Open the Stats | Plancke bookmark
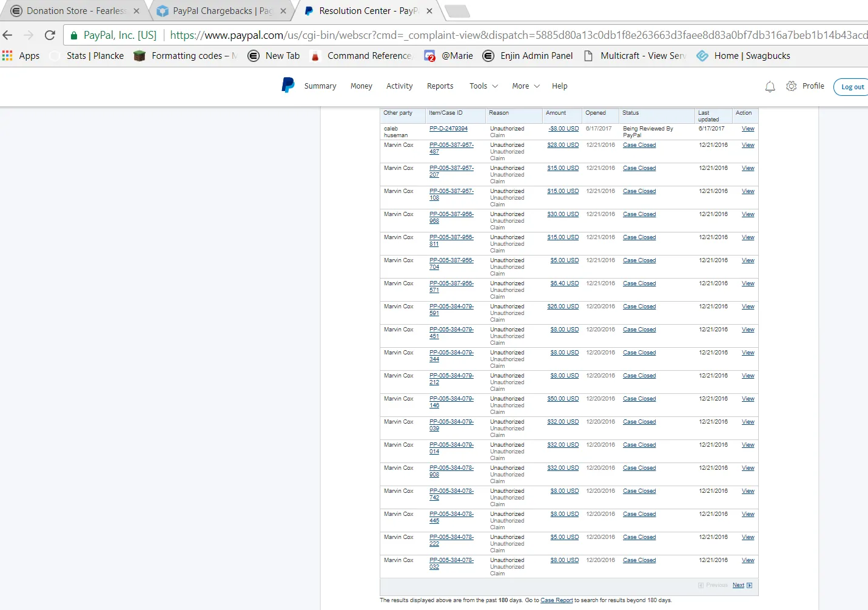Viewport: 868px width, 610px height. pos(87,56)
